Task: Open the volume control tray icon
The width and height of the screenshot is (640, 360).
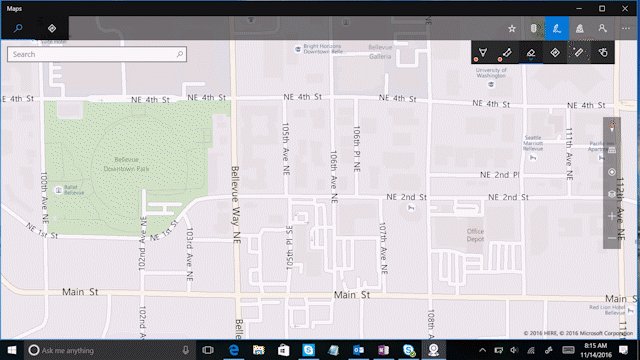Action: (x=514, y=350)
